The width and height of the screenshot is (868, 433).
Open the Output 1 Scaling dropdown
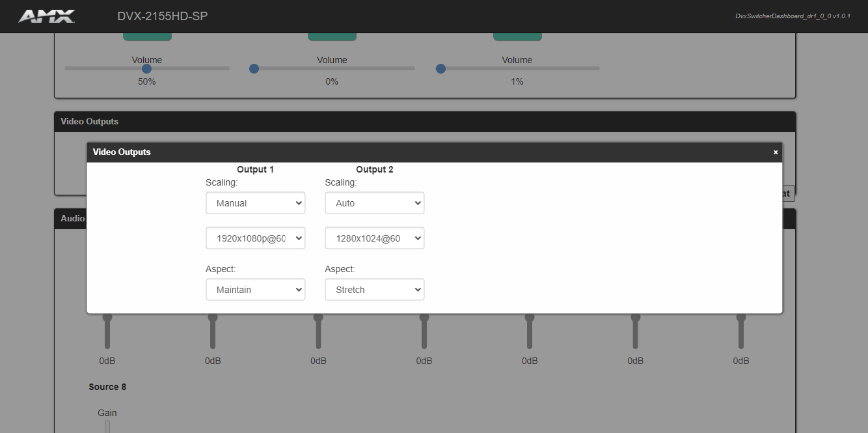(255, 203)
